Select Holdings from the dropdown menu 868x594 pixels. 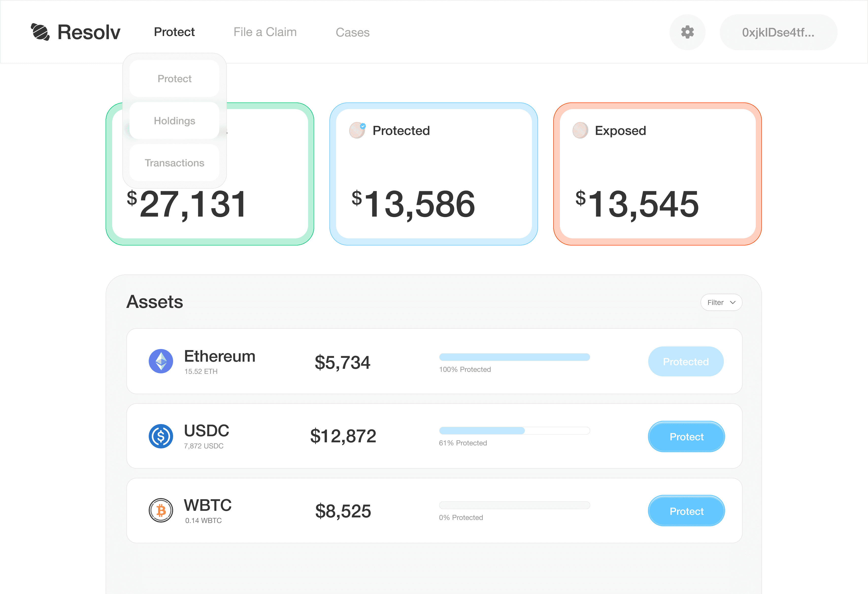(x=174, y=120)
